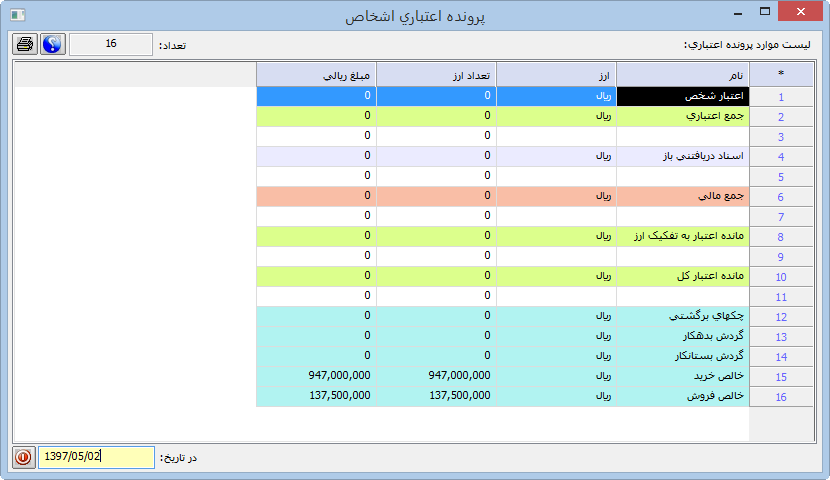830x480 pixels.
Task: Click 137,500,000 in مبلغ ریالی column
Action: (317, 396)
